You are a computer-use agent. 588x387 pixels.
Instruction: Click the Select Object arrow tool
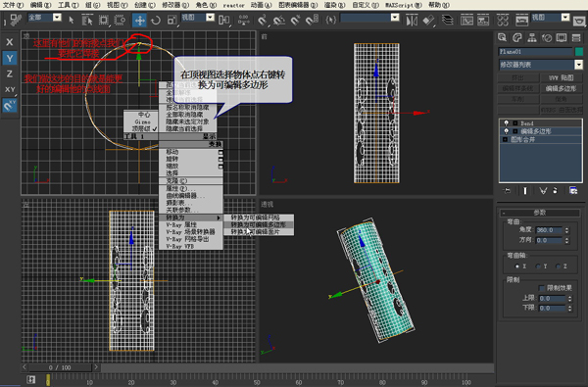coord(72,20)
